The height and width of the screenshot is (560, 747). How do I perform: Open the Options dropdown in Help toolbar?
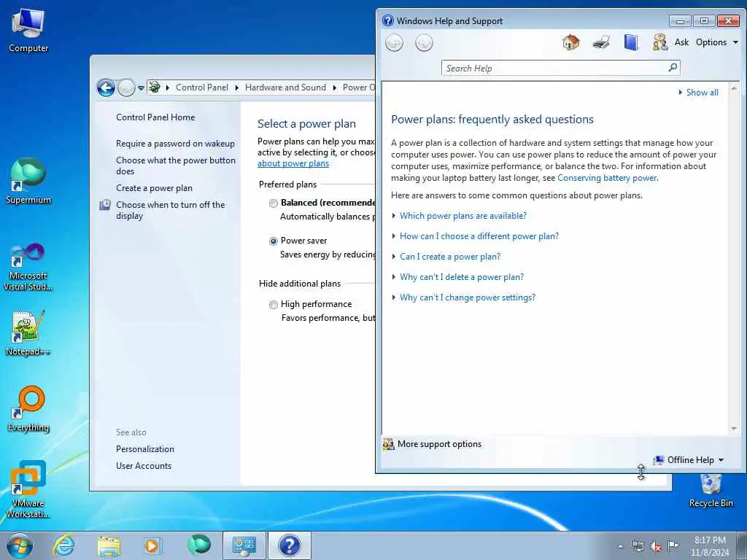tap(716, 42)
